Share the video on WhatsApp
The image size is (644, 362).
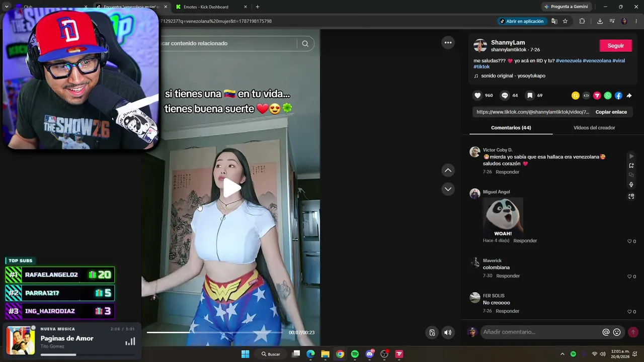tap(608, 96)
